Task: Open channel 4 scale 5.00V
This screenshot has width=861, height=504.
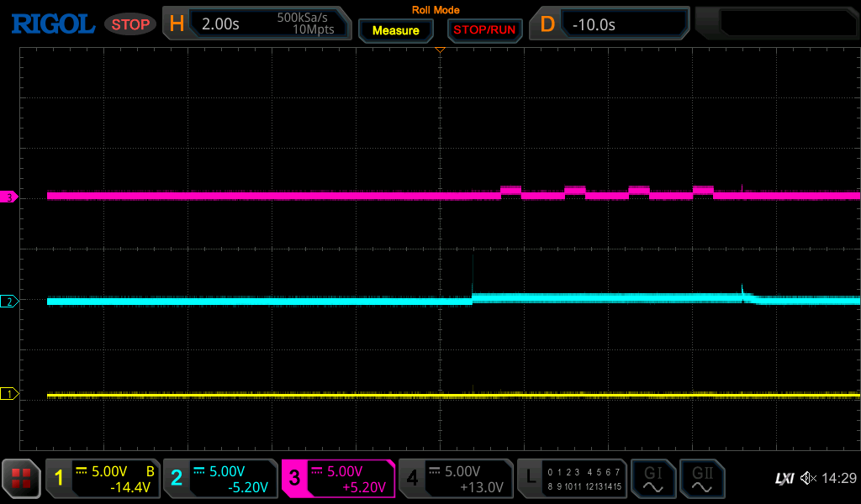Action: pos(462,471)
